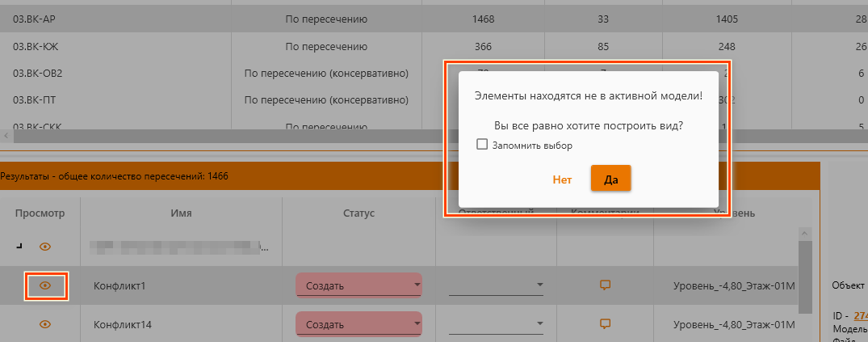The width and height of the screenshot is (868, 342).
Task: Click the results list vertical scrollbar
Action: pos(803,275)
